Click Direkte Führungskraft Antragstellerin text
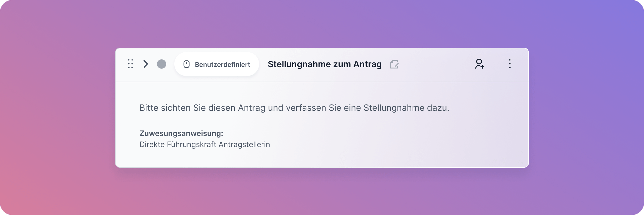The image size is (644, 215). click(205, 145)
